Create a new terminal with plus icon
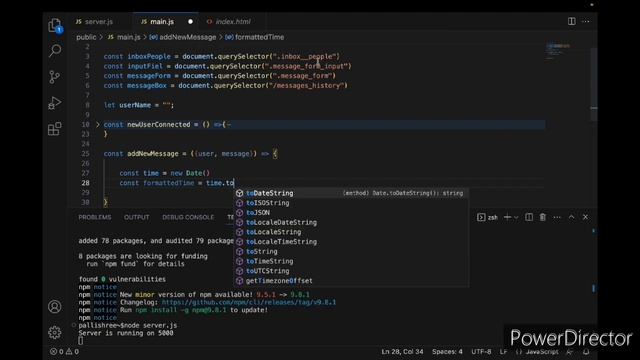Screen dimensions: 640x360 click(507, 217)
